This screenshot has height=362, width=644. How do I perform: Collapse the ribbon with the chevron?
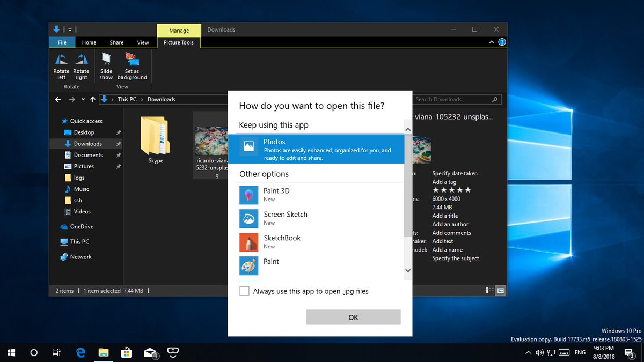(x=492, y=42)
